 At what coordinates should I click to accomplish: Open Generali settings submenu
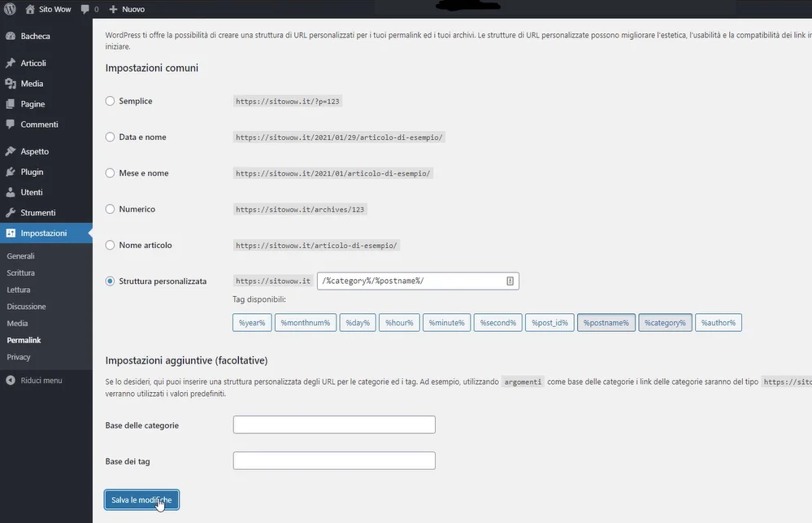[x=20, y=256]
